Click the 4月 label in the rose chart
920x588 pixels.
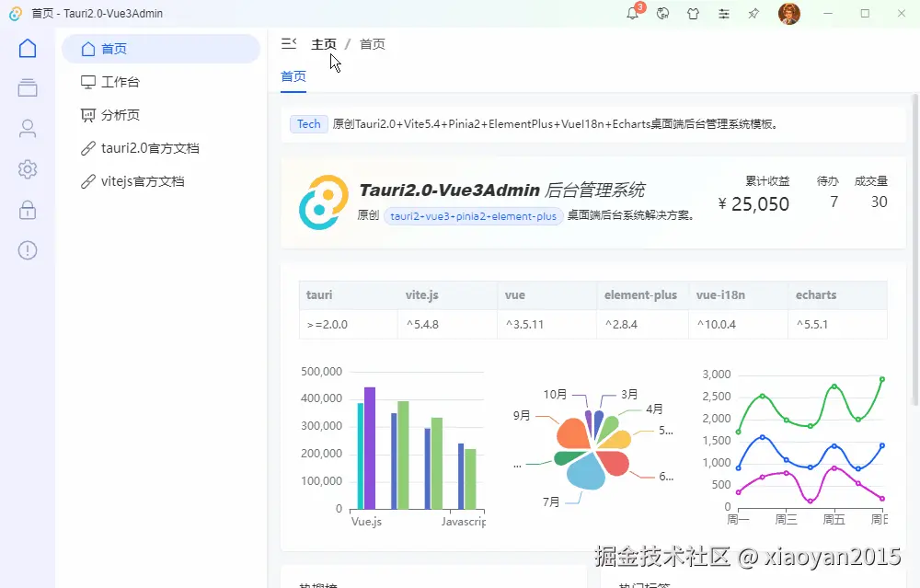[654, 409]
